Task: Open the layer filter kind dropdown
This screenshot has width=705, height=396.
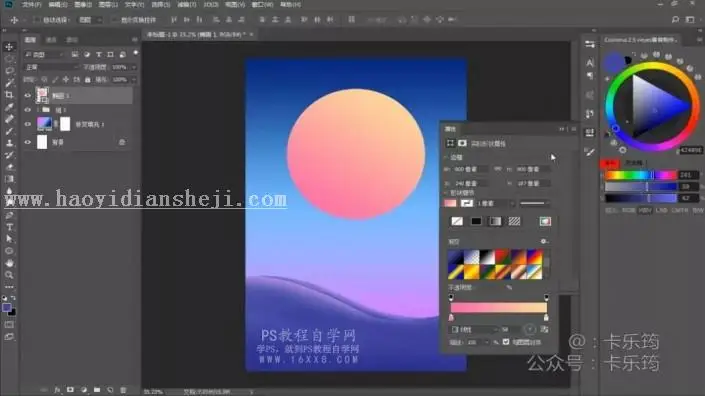Action: pos(45,54)
